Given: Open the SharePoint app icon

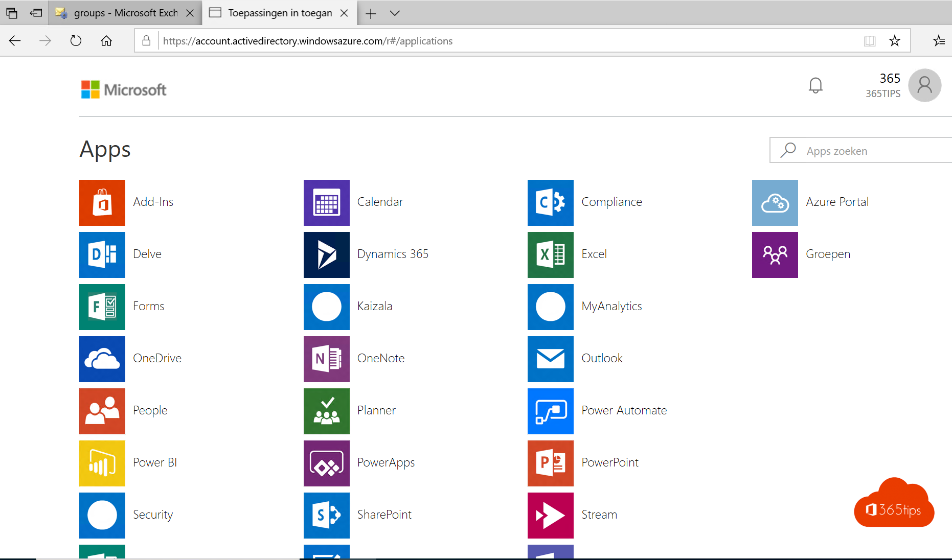Looking at the screenshot, I should (327, 516).
